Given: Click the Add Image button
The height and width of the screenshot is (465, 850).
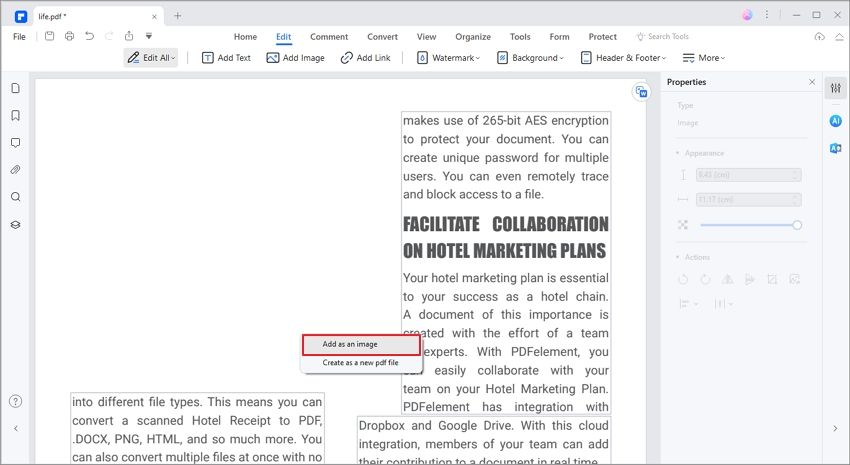Looking at the screenshot, I should click(295, 57).
